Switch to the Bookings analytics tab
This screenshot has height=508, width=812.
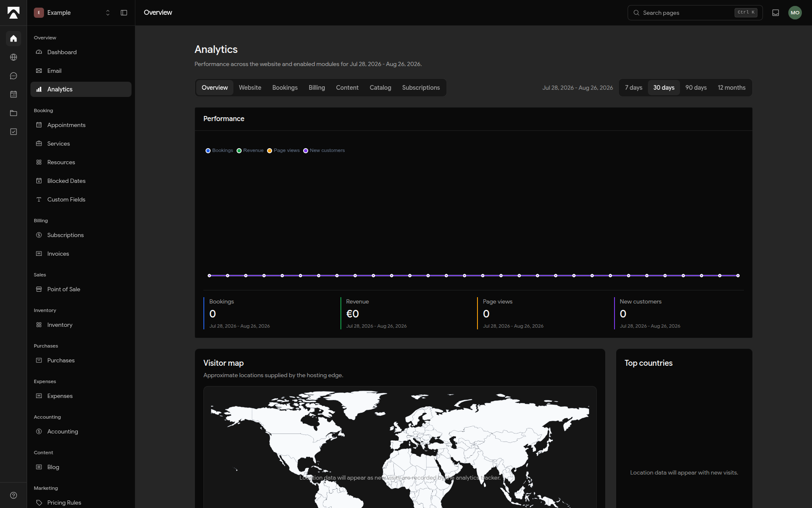(285, 88)
